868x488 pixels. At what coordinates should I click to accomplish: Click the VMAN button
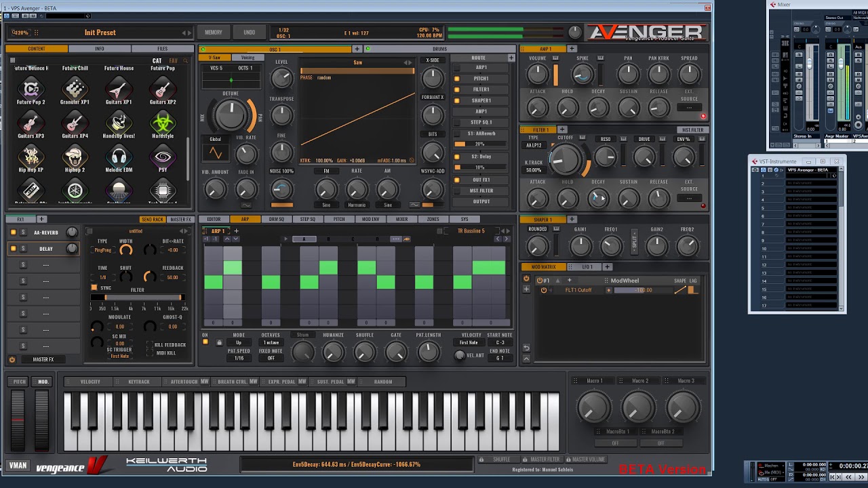(x=18, y=466)
